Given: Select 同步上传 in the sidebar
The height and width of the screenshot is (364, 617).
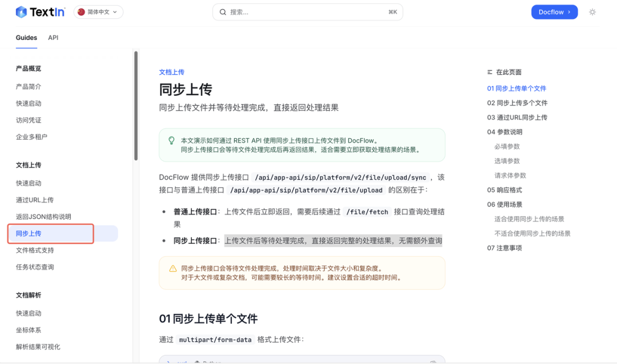Looking at the screenshot, I should pyautogui.click(x=29, y=233).
